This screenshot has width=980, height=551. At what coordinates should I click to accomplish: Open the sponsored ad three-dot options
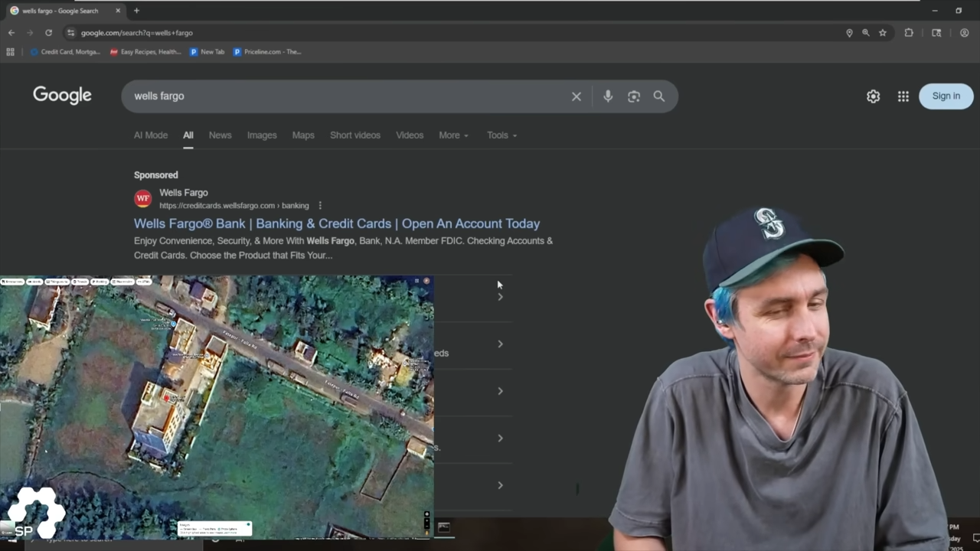pos(320,206)
